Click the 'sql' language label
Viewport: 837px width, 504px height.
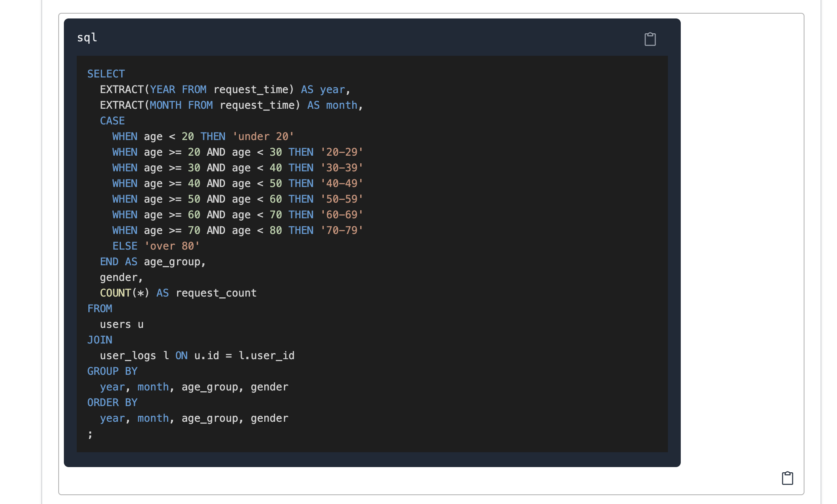pos(87,37)
